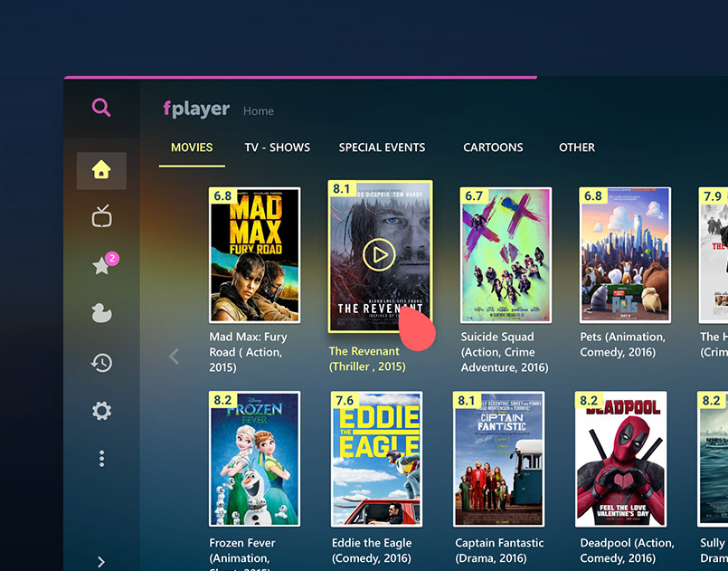
Task: Click the 8.2 rating on Frozen Fever
Action: coord(222,400)
